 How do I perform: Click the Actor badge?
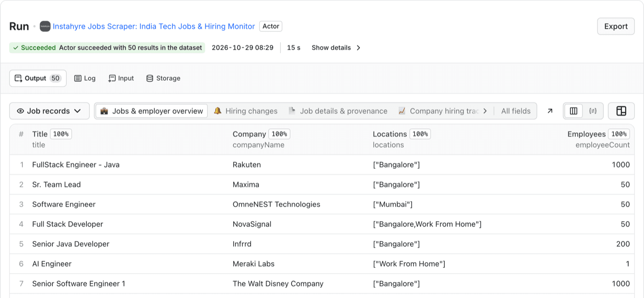[271, 26]
